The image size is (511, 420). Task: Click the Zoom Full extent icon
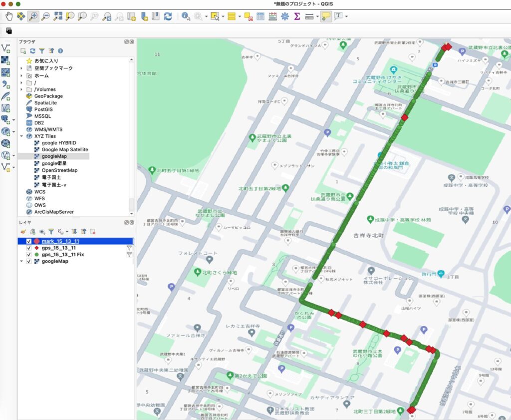(x=58, y=16)
